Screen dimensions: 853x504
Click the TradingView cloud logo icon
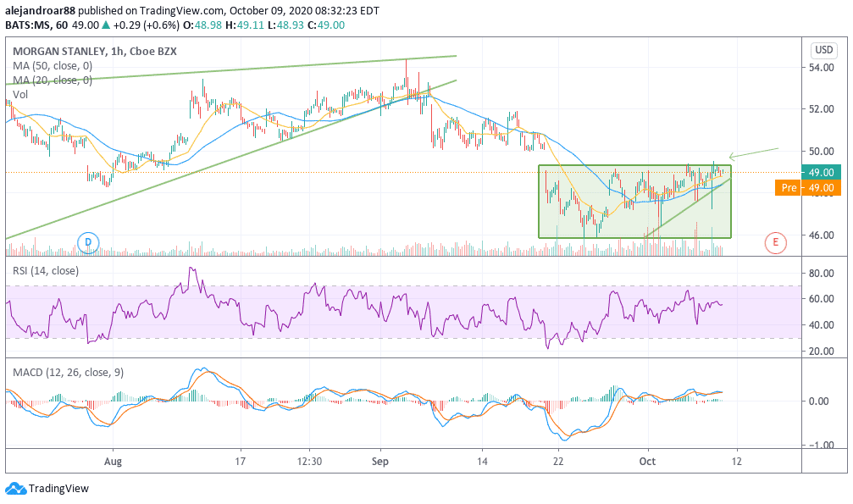tap(15, 489)
